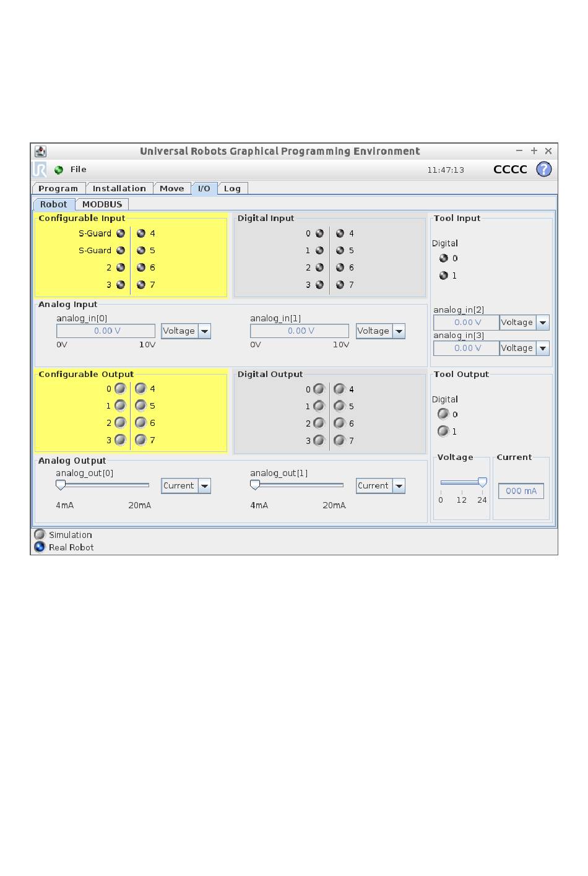Click Configurable Input indicator 6
588x876 pixels.
tap(141, 267)
